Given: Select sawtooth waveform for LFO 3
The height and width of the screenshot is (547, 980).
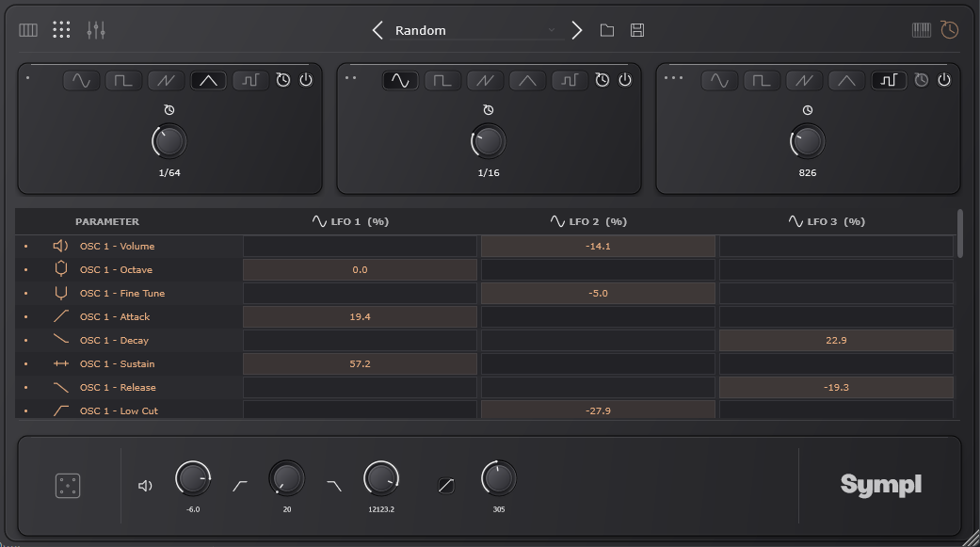Looking at the screenshot, I should pos(804,80).
